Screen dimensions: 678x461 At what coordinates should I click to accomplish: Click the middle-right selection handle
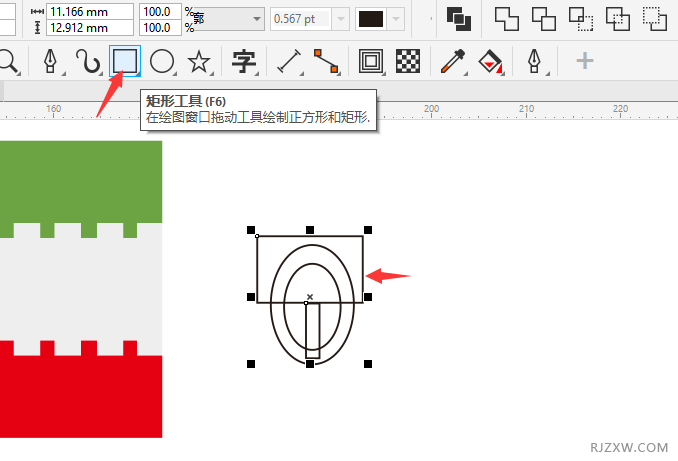click(x=368, y=297)
